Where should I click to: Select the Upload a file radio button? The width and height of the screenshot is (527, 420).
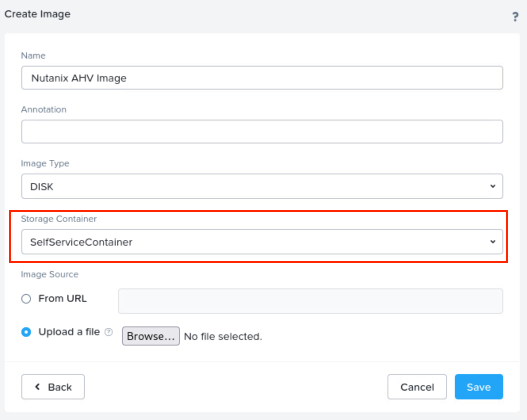26,332
